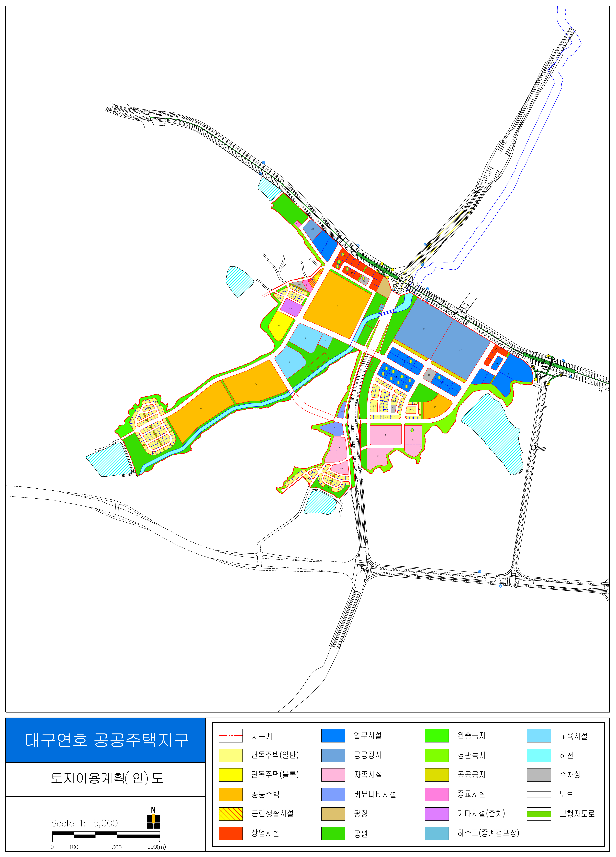Click the '주차장' legend label
The height and width of the screenshot is (857, 616).
pos(570,774)
